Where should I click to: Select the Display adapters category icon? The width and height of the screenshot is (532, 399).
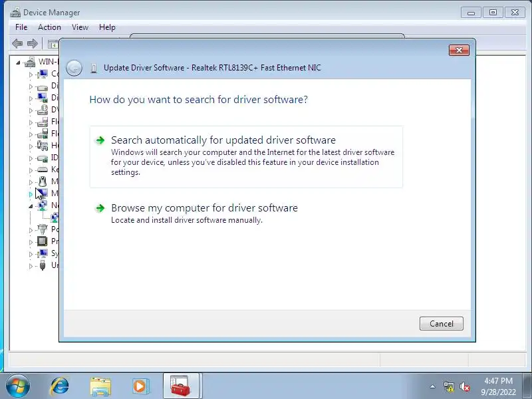coord(43,98)
